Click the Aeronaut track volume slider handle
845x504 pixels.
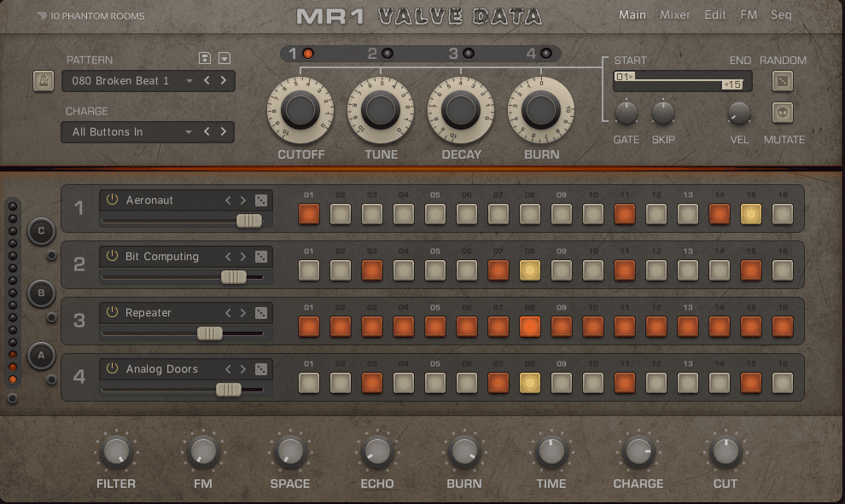(x=249, y=221)
